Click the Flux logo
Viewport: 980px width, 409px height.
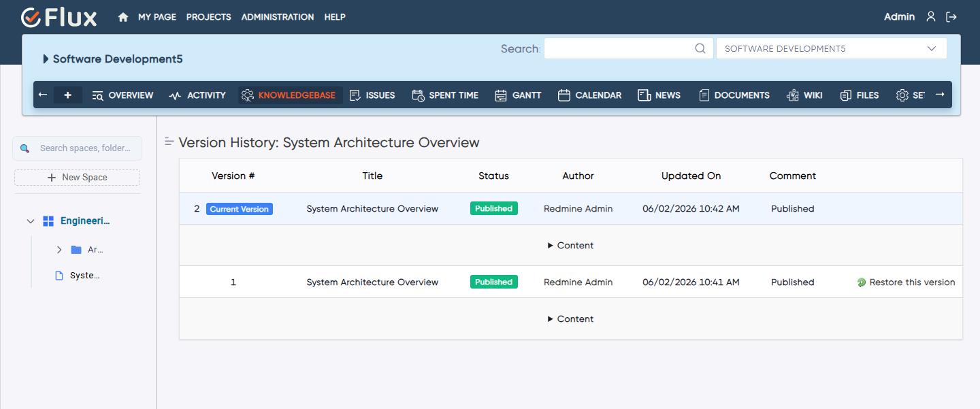pos(59,17)
